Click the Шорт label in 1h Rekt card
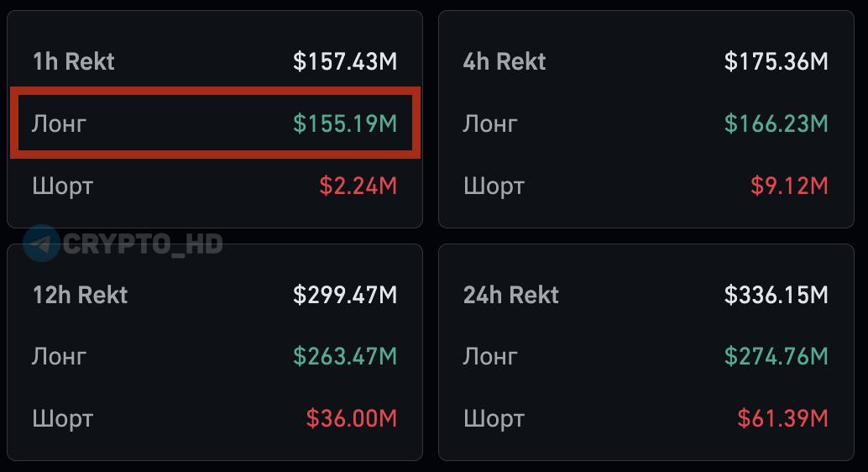 pyautogui.click(x=63, y=186)
